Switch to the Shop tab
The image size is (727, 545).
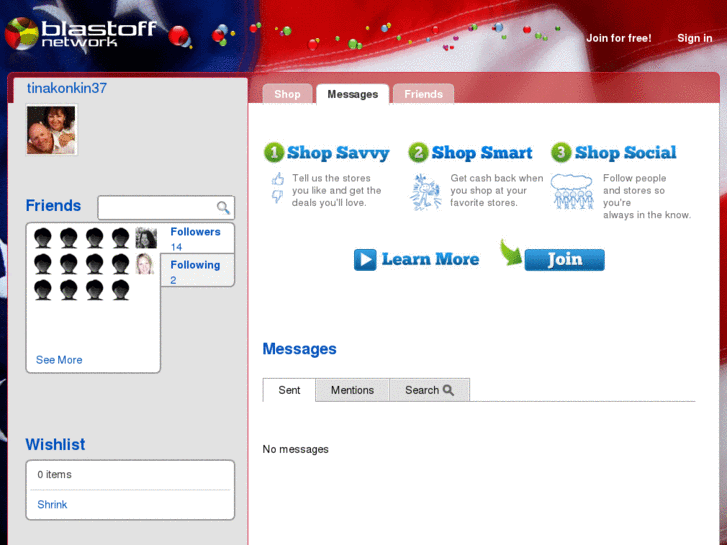(x=287, y=94)
